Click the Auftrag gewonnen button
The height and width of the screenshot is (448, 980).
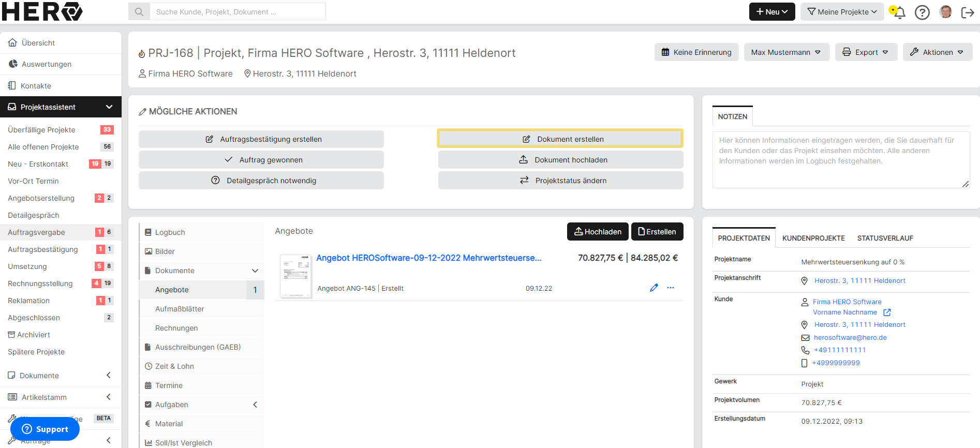pyautogui.click(x=261, y=160)
